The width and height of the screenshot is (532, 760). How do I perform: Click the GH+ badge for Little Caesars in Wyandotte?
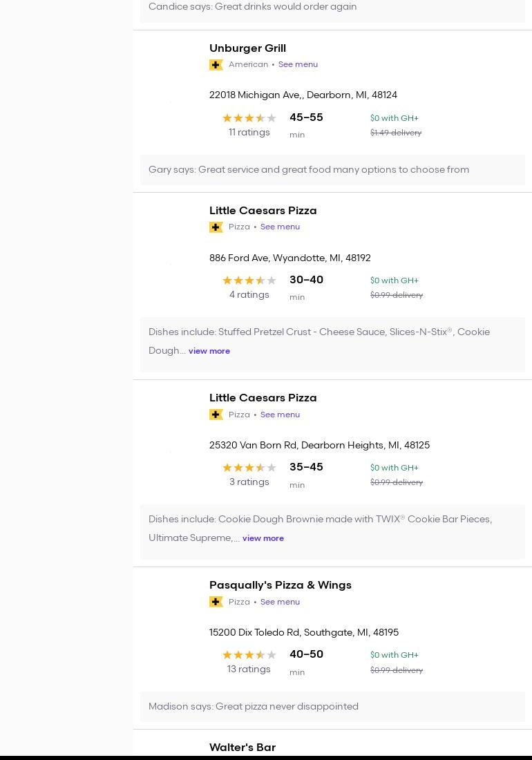(x=216, y=227)
